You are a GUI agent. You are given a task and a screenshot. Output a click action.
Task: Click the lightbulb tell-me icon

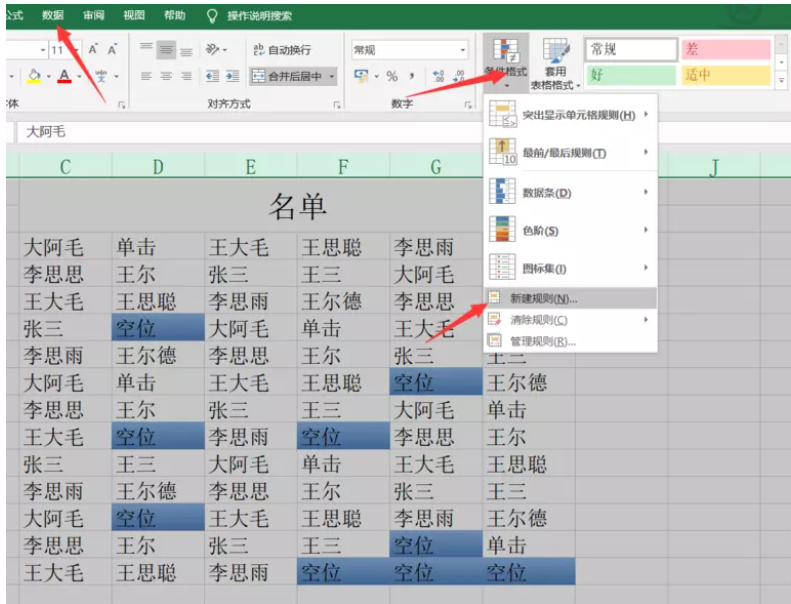pos(212,16)
